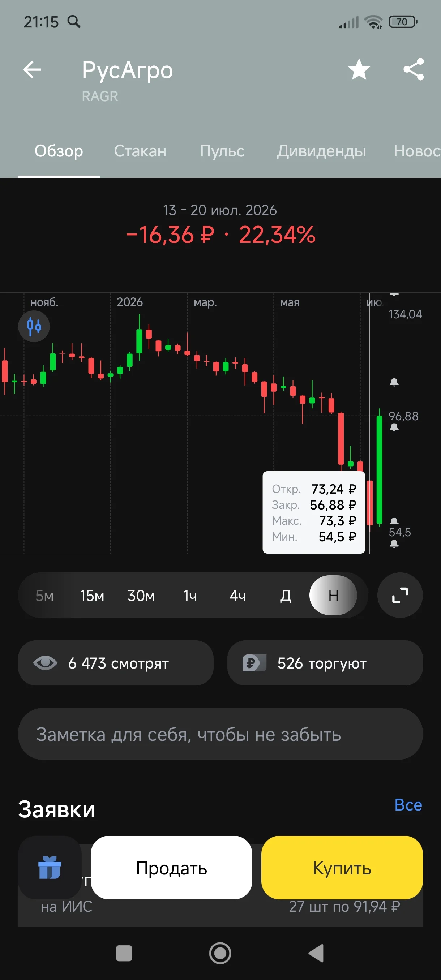Tap the 54,5 price level label
The width and height of the screenshot is (441, 980).
pos(400,532)
